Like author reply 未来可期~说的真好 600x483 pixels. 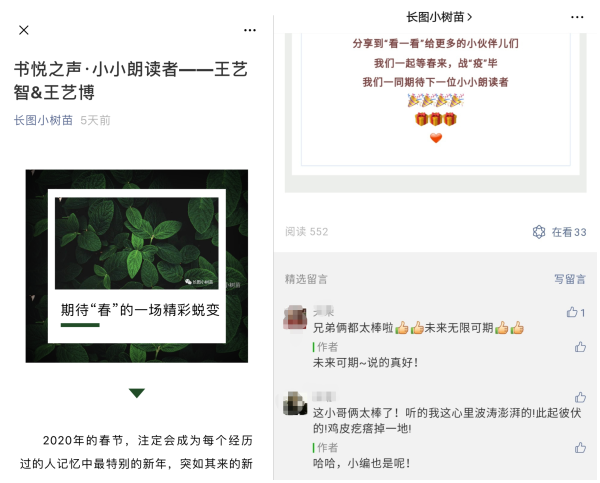580,347
